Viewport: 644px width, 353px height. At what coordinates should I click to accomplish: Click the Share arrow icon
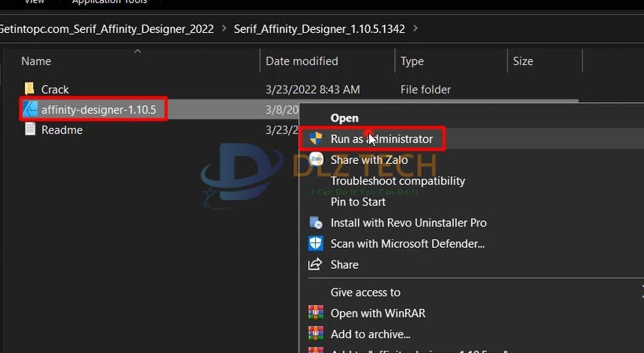pyautogui.click(x=315, y=264)
